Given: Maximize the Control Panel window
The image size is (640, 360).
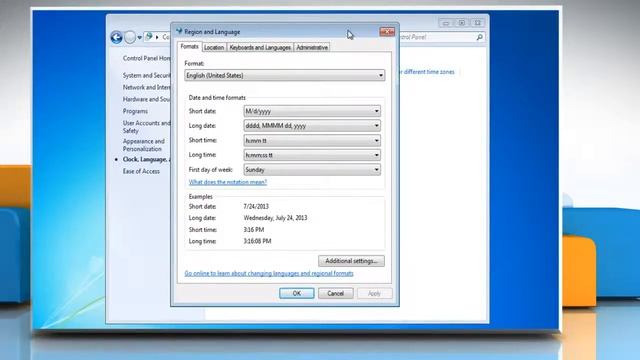Looking at the screenshot, I should (462, 23).
